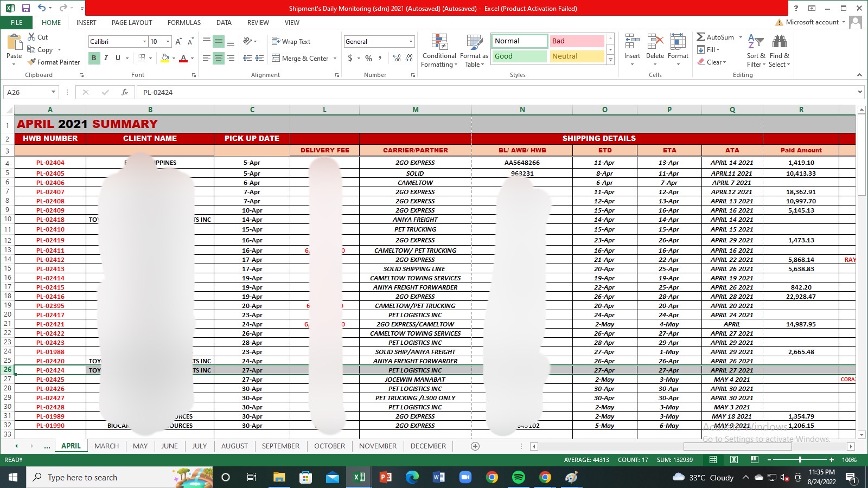Expand the cell styles gallery
Image resolution: width=868 pixels, height=488 pixels.
[x=610, y=60]
